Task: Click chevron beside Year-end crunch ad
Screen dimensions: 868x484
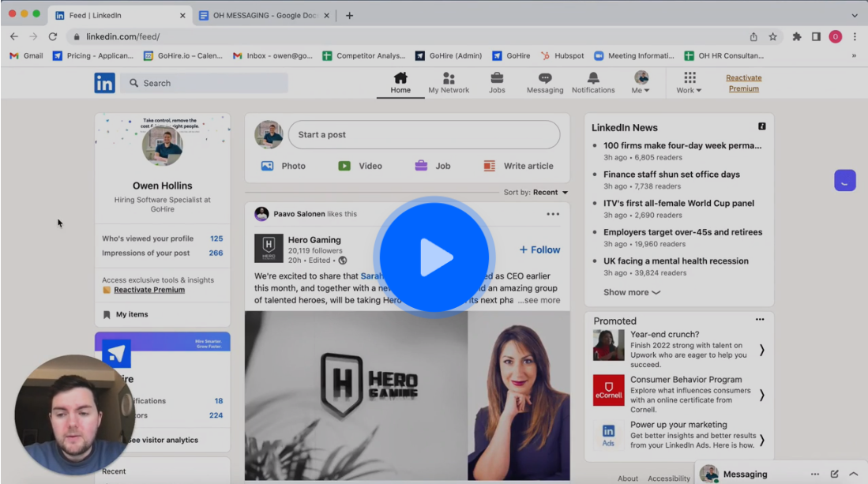Action: (762, 350)
